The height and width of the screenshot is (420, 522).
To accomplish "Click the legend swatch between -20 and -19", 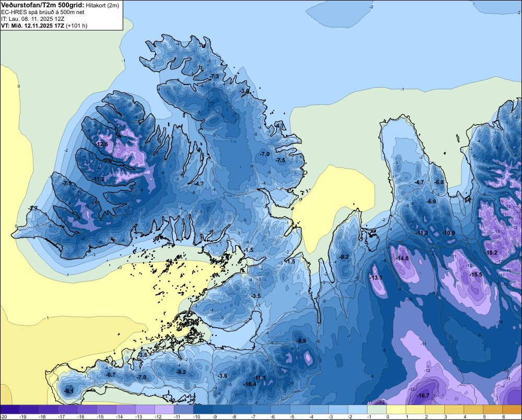I will pos(9,410).
